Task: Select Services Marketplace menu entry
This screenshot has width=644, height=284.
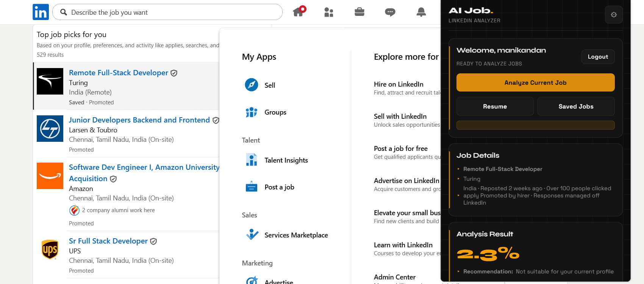Action: click(296, 235)
